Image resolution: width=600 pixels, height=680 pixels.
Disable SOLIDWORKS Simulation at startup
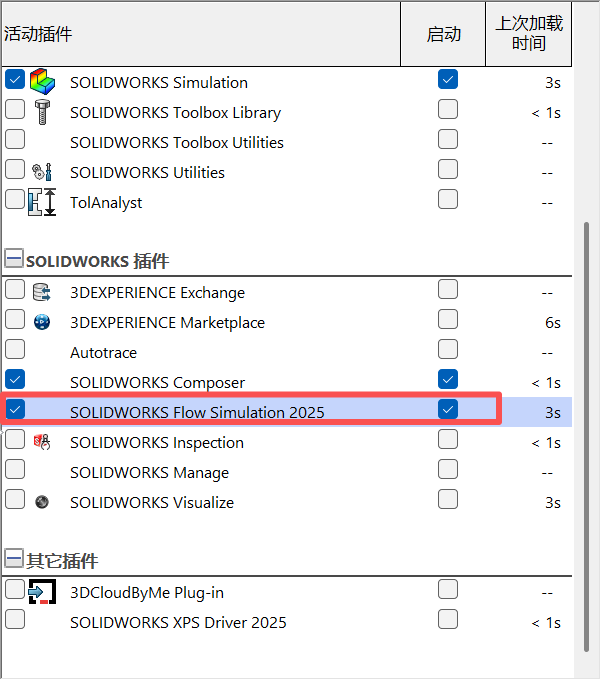(448, 79)
